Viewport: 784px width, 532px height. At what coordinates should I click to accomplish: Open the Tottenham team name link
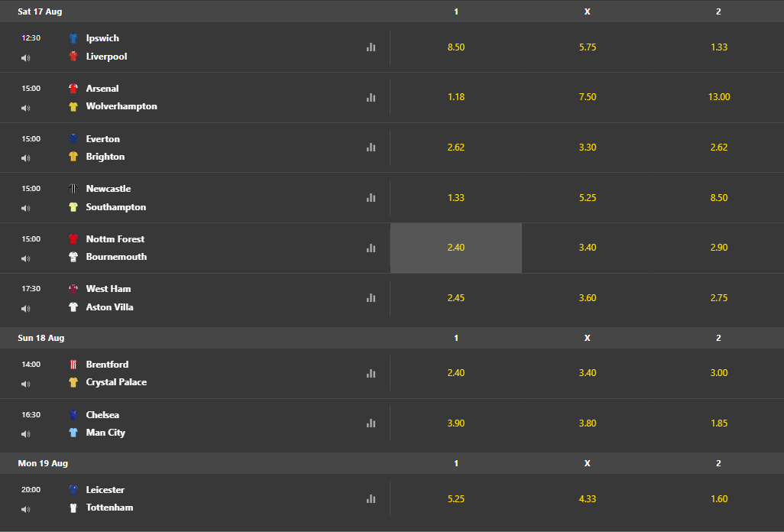click(x=109, y=507)
